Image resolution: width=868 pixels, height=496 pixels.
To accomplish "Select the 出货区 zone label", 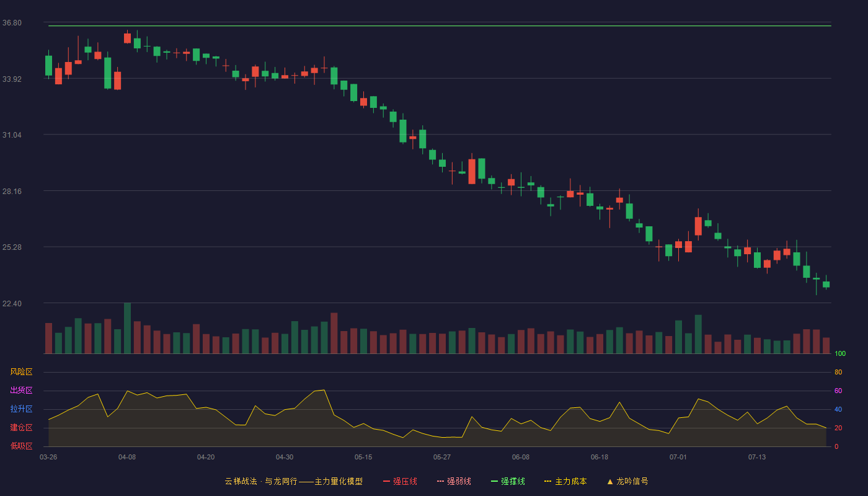I will (x=21, y=391).
